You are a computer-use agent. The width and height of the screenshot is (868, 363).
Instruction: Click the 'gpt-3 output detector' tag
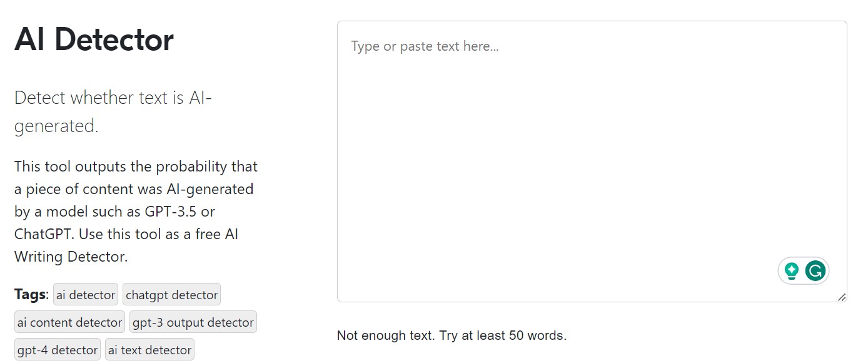click(193, 322)
